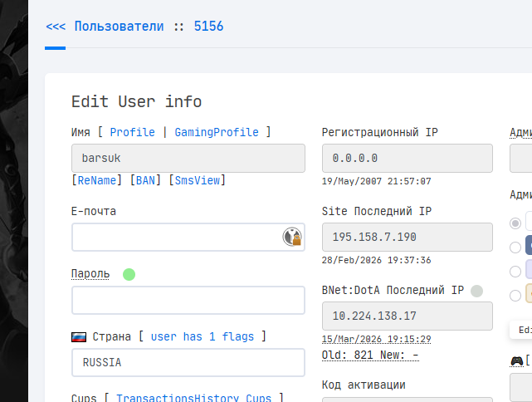Click the BAN link under the username
This screenshot has height=402, width=532.
click(145, 180)
